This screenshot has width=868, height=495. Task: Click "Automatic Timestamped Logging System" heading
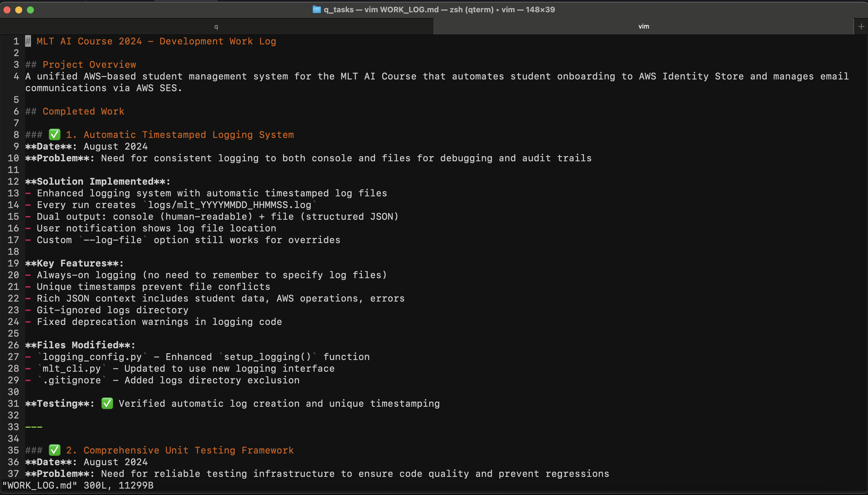[x=189, y=135]
